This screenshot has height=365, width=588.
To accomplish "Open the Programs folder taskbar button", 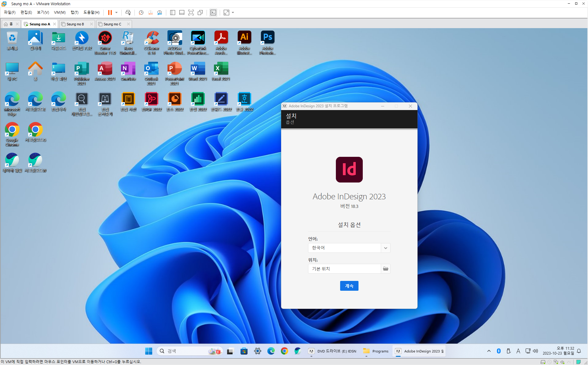I will [376, 351].
